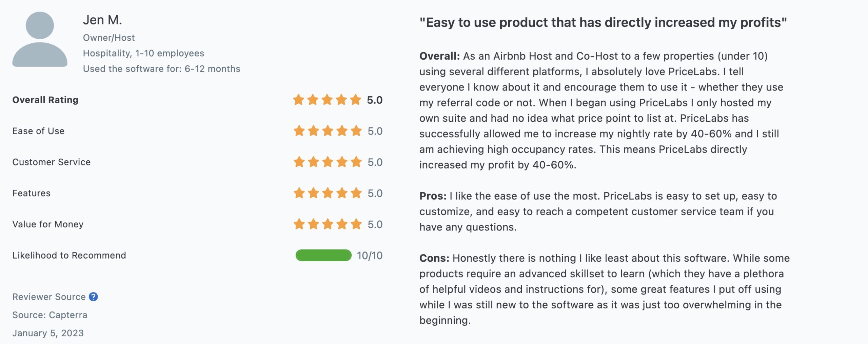Select the Owner/Host job title text
868x344 pixels.
click(x=108, y=37)
